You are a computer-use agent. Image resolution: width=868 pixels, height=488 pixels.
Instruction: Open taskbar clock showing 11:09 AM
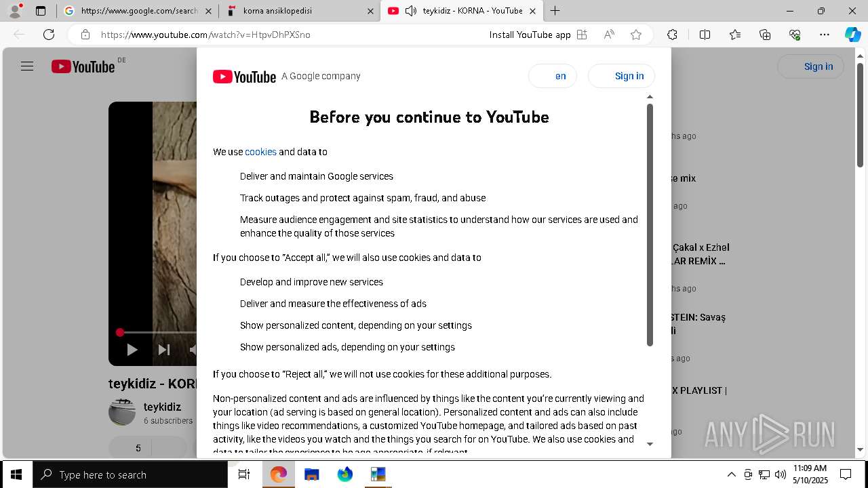click(810, 474)
